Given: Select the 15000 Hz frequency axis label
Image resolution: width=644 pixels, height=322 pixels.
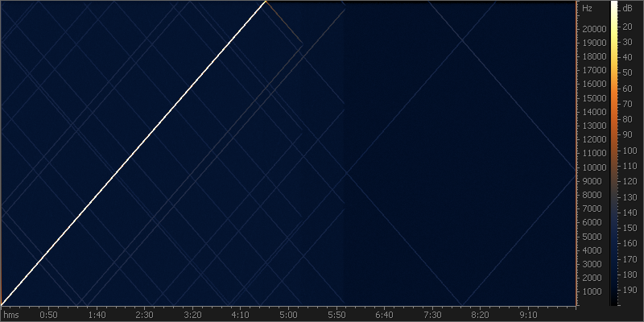Looking at the screenshot, I should [x=594, y=98].
